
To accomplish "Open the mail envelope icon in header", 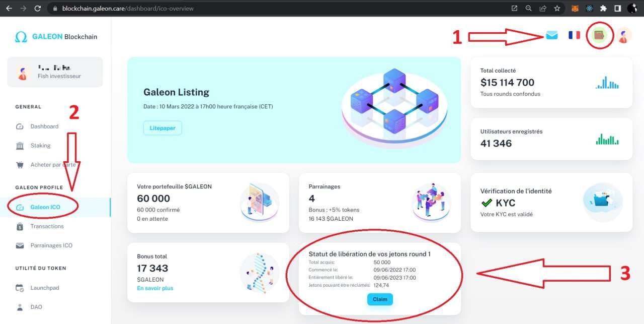I will (552, 35).
